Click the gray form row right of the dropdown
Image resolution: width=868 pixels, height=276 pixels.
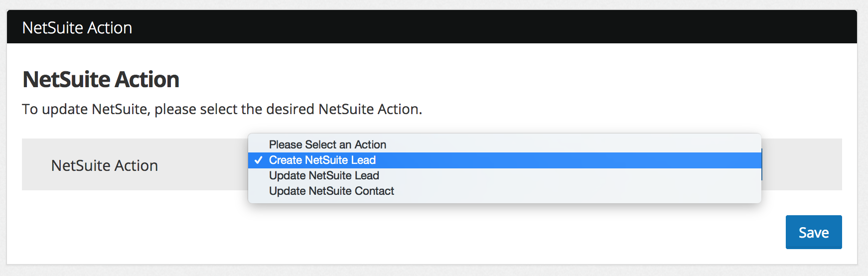[802, 164]
